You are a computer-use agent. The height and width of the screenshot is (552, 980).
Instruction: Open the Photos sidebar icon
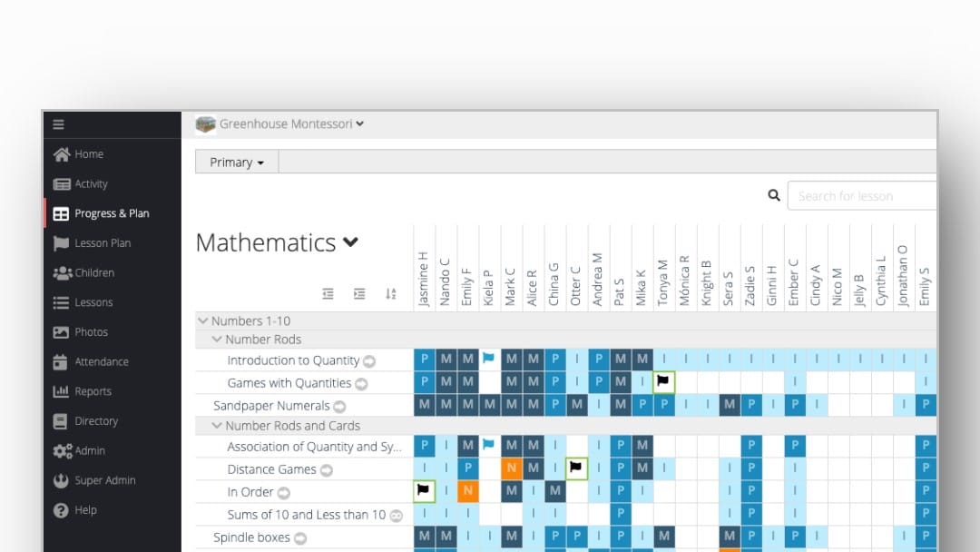[61, 332]
